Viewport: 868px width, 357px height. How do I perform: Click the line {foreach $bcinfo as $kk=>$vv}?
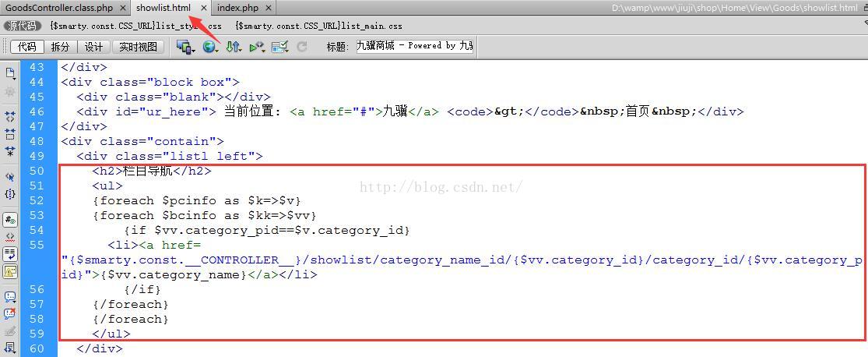coord(204,216)
